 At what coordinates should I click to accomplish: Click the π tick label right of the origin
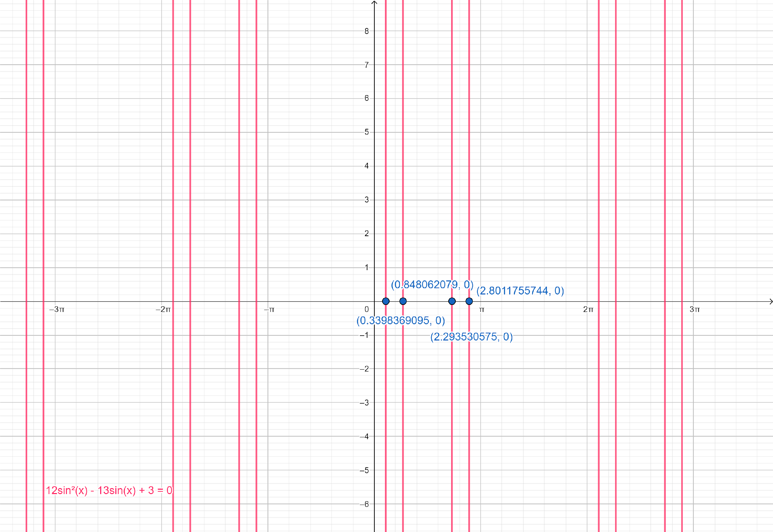coord(481,310)
